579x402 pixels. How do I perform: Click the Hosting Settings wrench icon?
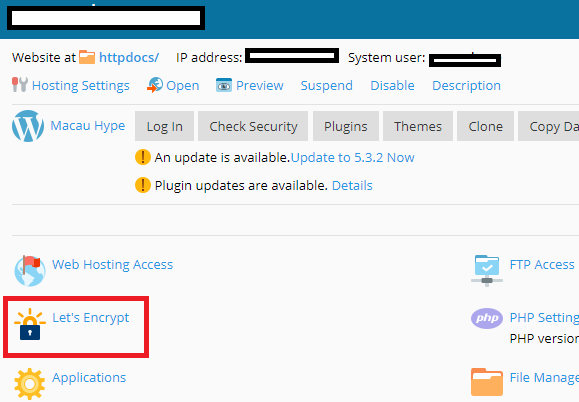point(20,85)
